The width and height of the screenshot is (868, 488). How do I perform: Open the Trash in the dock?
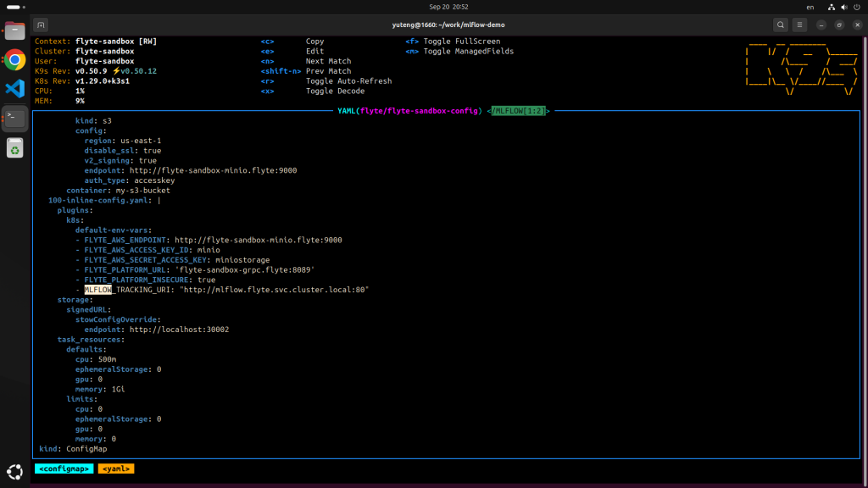tap(15, 147)
